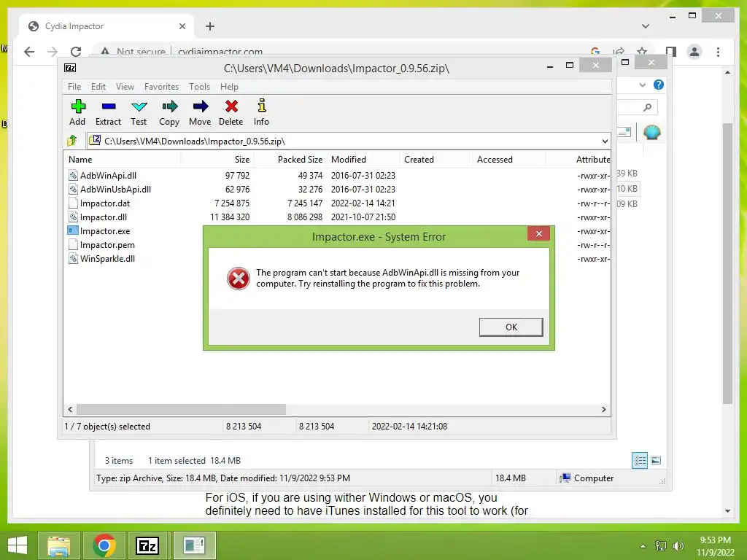Sort by the Name column header

coord(122,160)
